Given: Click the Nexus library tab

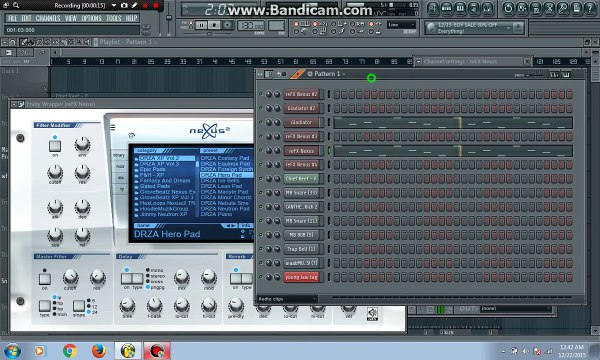Looking at the screenshot, I should [119, 155].
